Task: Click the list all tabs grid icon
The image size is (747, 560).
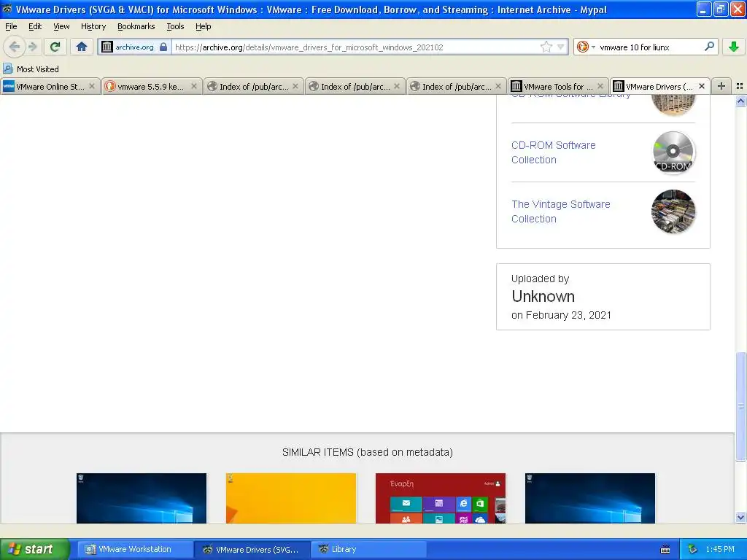Action: coord(740,86)
